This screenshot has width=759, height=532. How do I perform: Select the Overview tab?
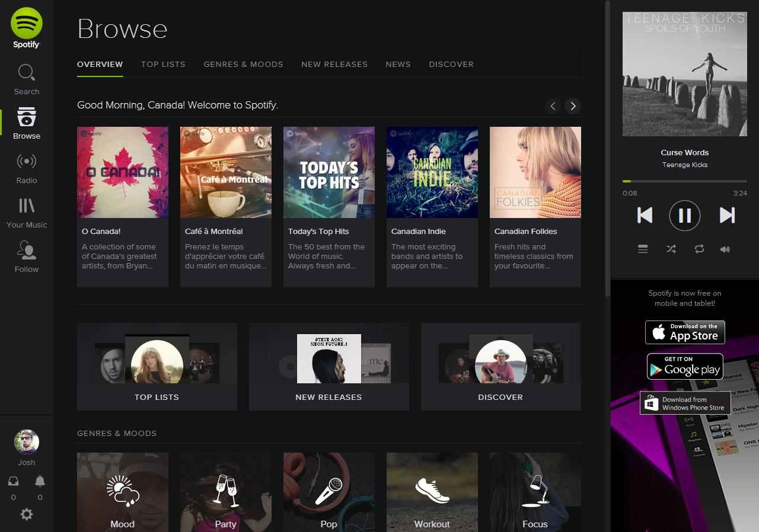pyautogui.click(x=100, y=64)
